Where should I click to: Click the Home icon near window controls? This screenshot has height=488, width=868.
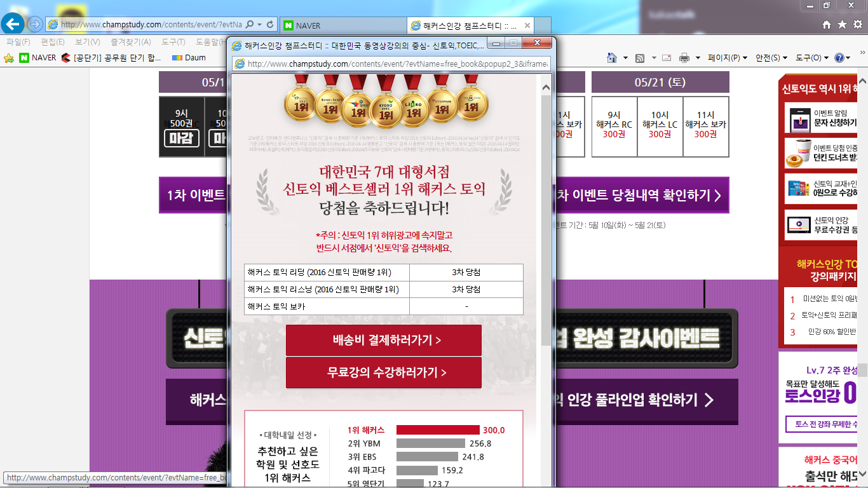[827, 25]
